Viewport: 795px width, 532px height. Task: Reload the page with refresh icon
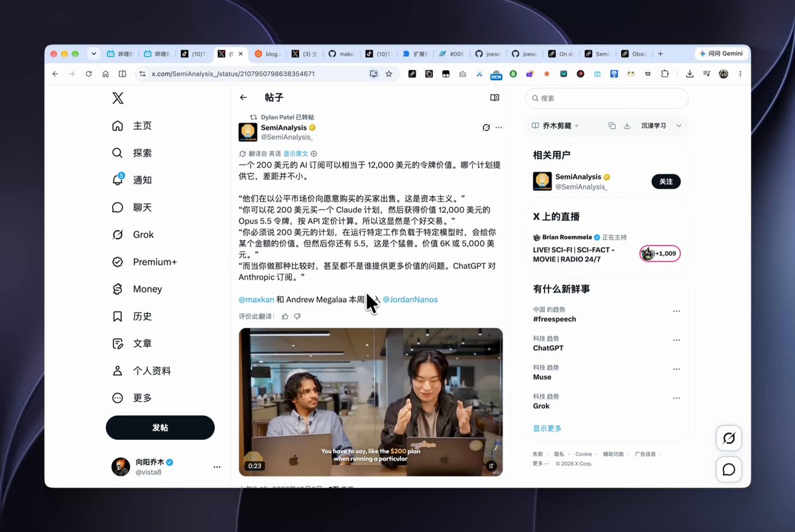89,74
